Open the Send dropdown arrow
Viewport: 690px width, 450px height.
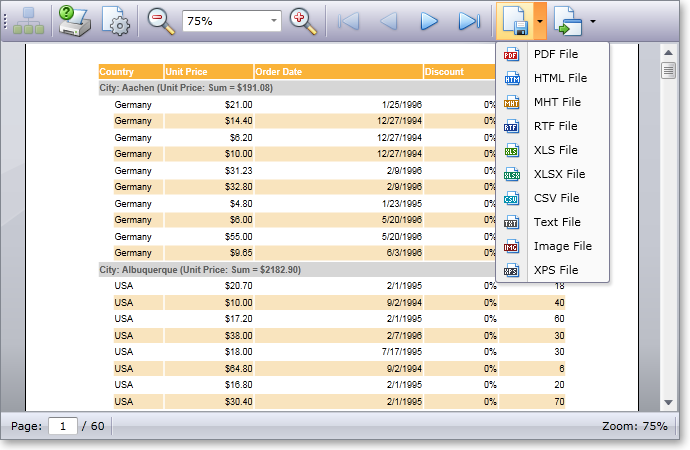coord(594,20)
